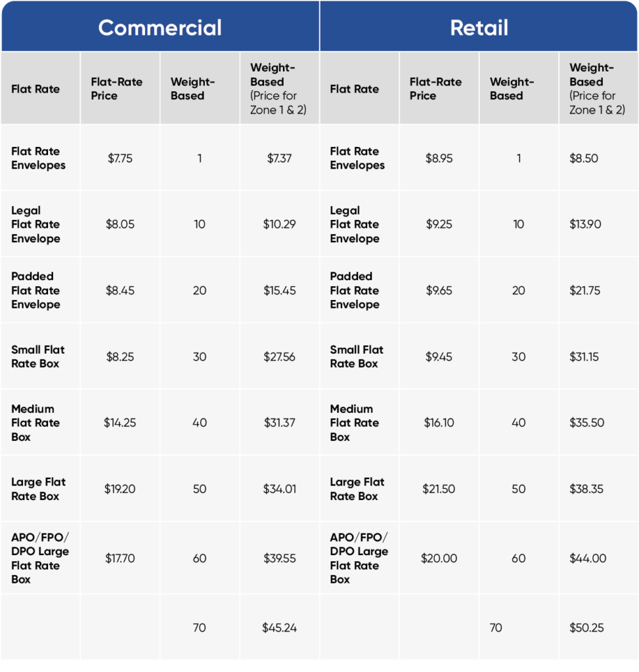This screenshot has width=639, height=672.
Task: Select Commercial Flat Rate Envelopes cell
Action: (x=39, y=158)
